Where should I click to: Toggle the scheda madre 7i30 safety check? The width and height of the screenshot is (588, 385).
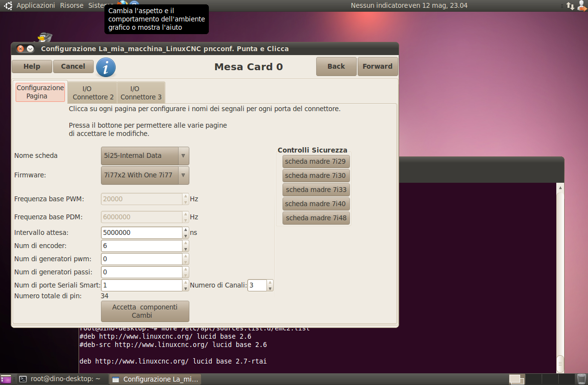316,175
